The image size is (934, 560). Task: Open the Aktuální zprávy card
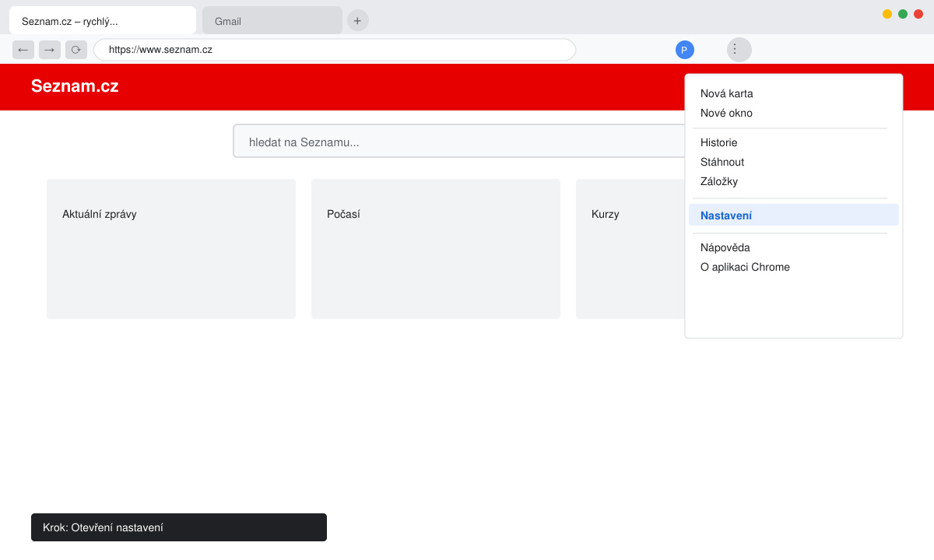pyautogui.click(x=171, y=249)
